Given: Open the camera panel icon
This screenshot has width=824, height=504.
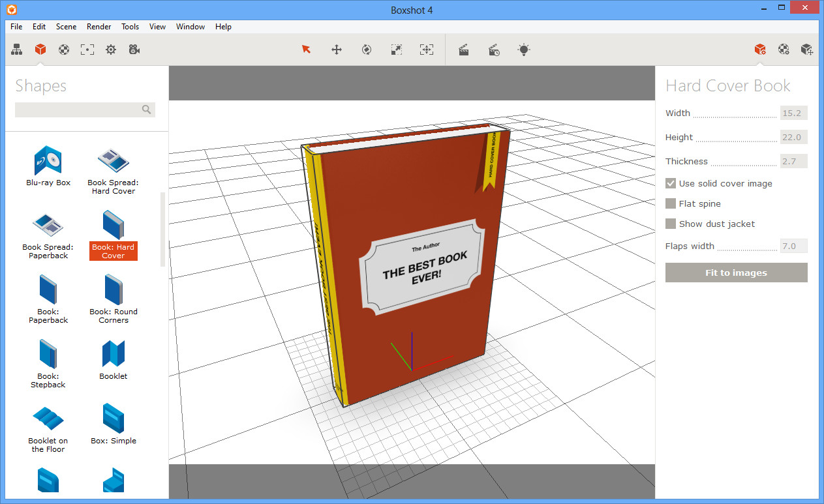Looking at the screenshot, I should [134, 50].
